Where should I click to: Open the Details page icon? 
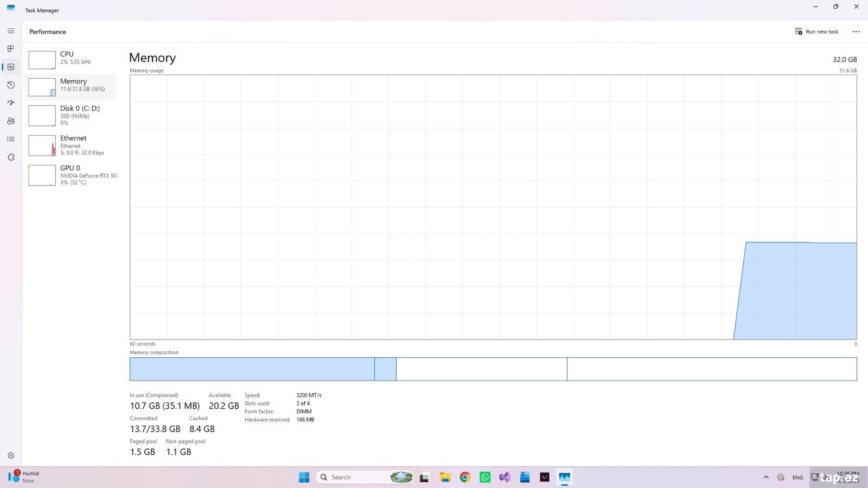(x=11, y=139)
